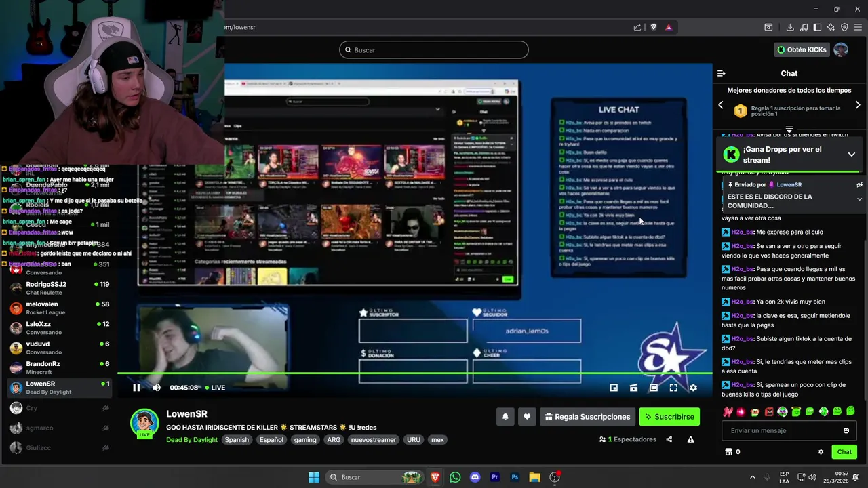Click the Dead By Daylight category link
868x488 pixels.
[x=192, y=440]
